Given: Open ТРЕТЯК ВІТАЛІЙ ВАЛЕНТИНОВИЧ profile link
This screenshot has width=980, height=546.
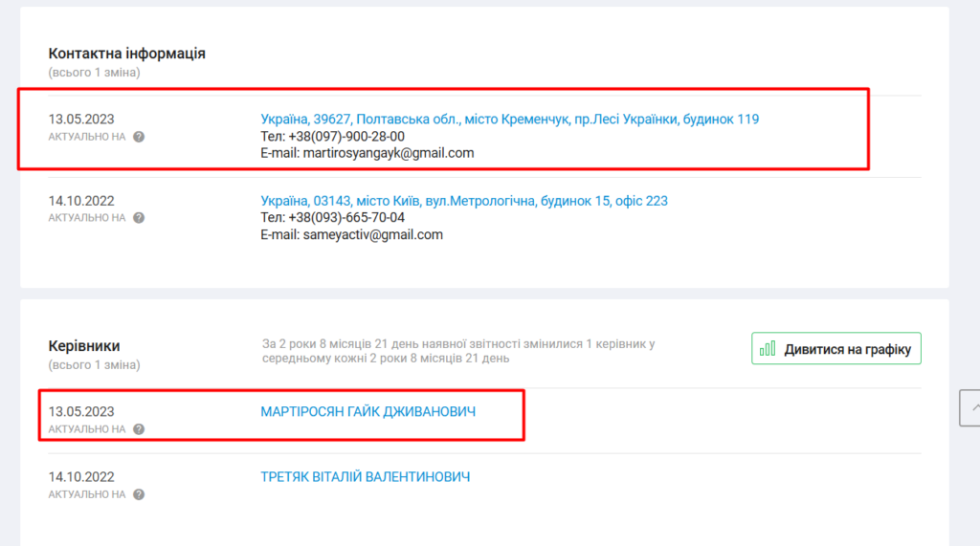Looking at the screenshot, I should pyautogui.click(x=365, y=477).
